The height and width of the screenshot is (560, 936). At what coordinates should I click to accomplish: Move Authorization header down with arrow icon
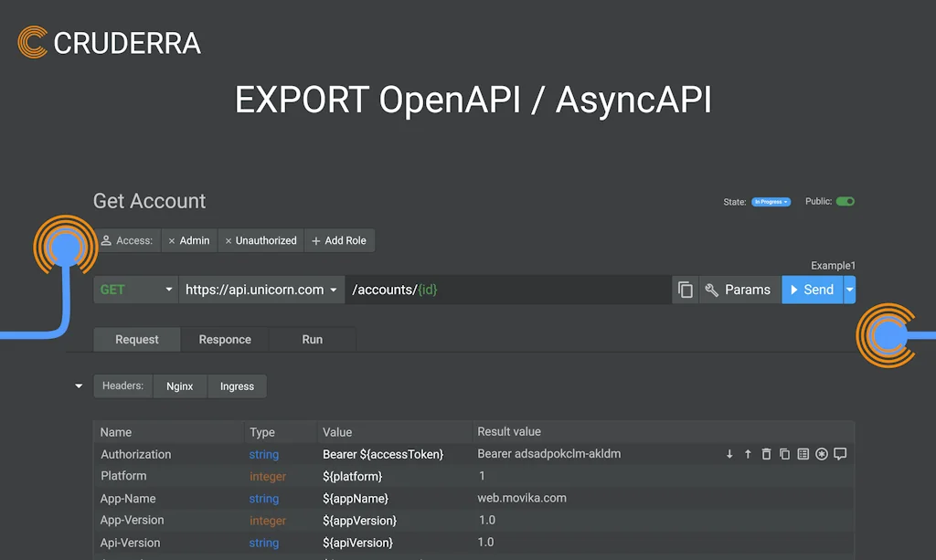[729, 454]
